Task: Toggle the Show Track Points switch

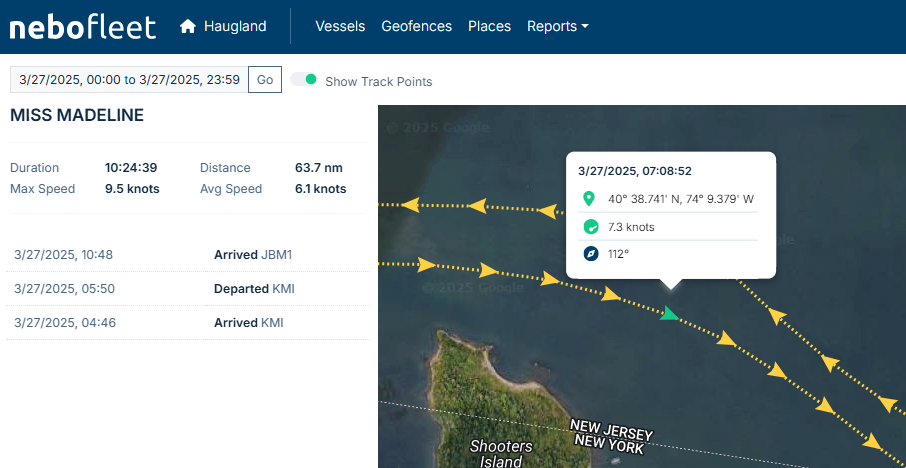Action: (x=304, y=80)
